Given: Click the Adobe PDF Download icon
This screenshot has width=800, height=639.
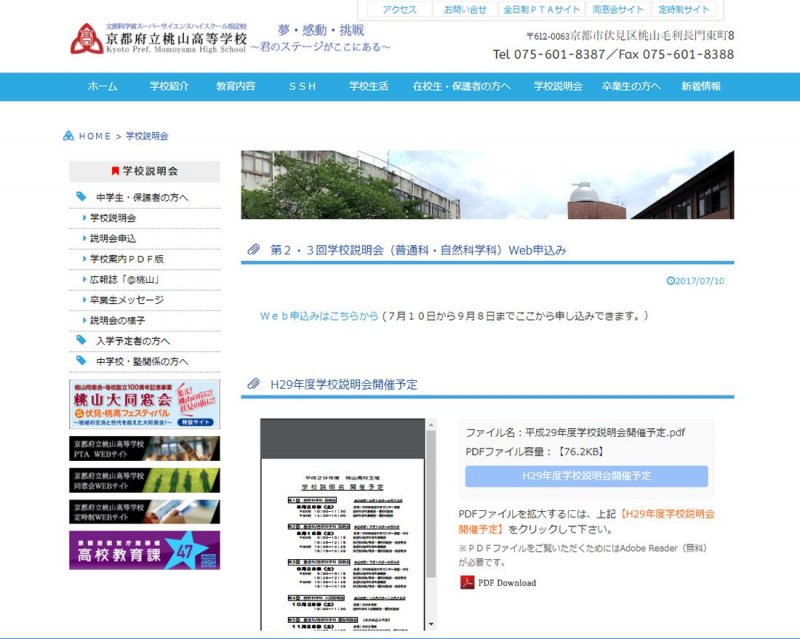Looking at the screenshot, I should coord(467,582).
